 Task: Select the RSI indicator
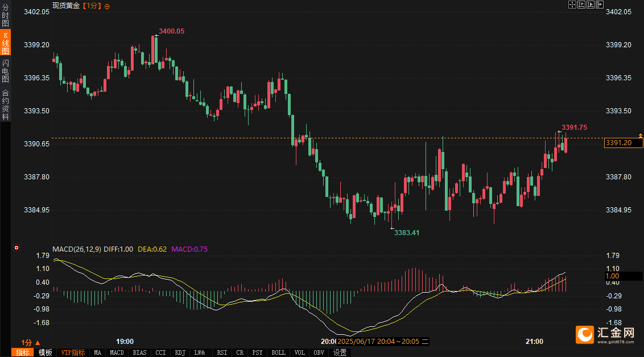pyautogui.click(x=222, y=352)
